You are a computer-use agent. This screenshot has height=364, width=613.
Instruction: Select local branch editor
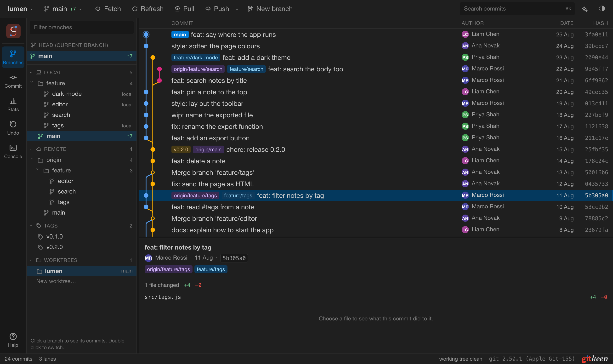pyautogui.click(x=82, y=104)
